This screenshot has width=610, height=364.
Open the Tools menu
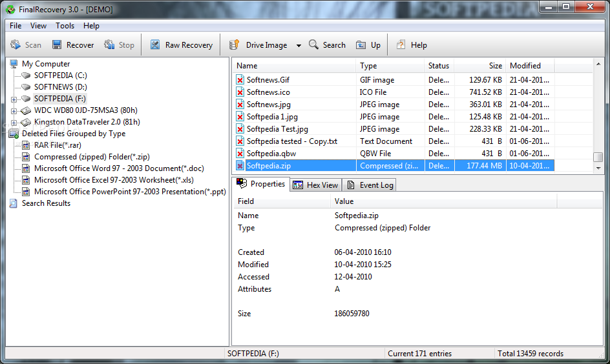[x=65, y=26]
